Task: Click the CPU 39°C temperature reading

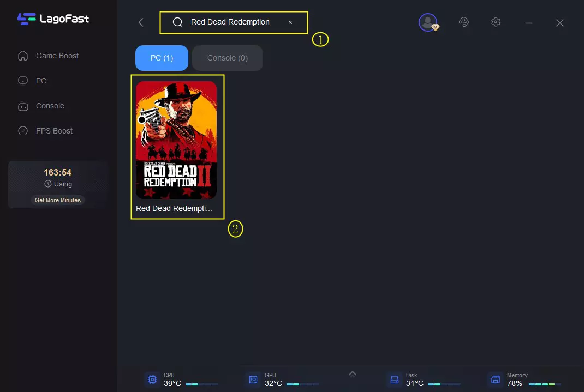Action: coord(172,383)
